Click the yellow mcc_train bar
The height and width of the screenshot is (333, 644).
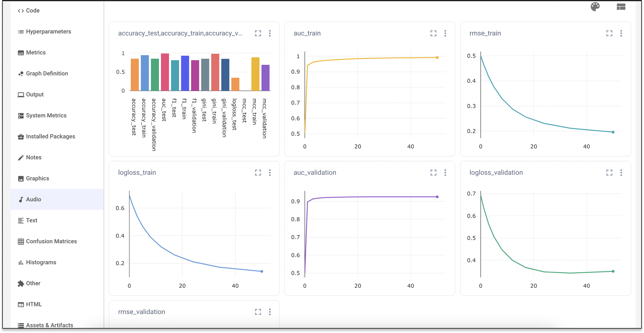[255, 74]
